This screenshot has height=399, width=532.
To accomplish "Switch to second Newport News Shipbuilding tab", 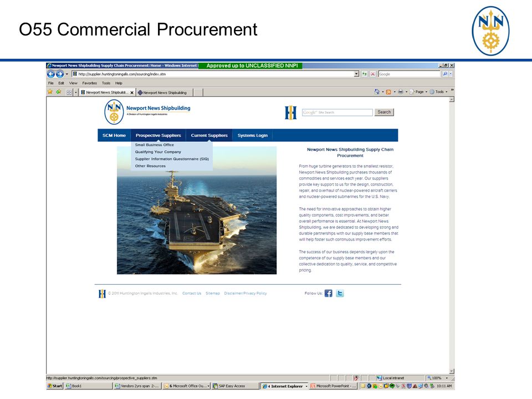I will click(165, 93).
